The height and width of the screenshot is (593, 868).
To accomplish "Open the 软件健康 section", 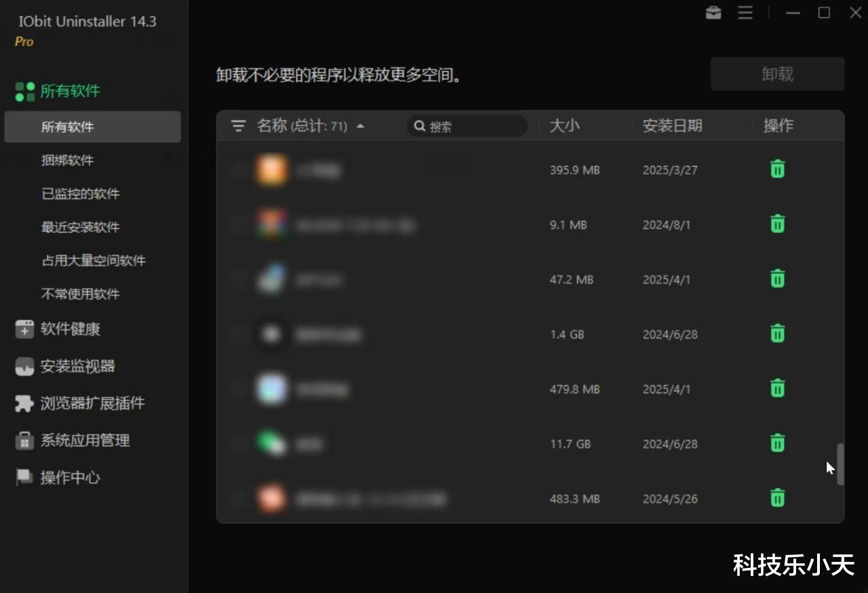I will (x=70, y=329).
